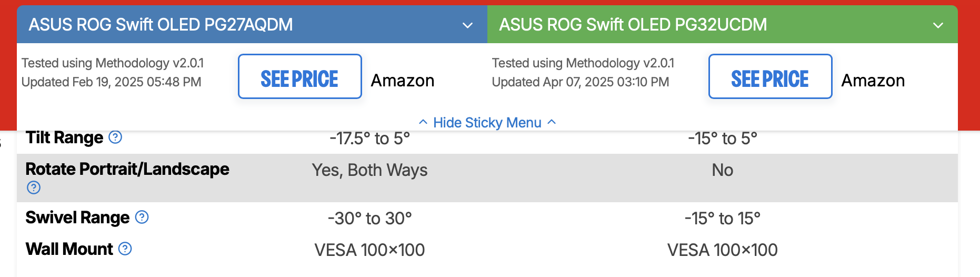This screenshot has width=980, height=277.
Task: Click the Amazon label for the PG32UCDM
Action: (x=873, y=81)
